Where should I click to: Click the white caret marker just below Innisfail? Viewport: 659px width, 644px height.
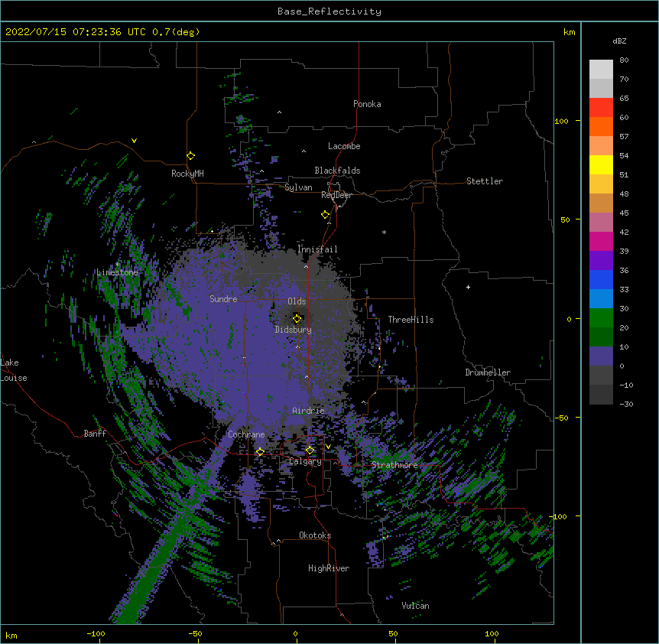(306, 266)
